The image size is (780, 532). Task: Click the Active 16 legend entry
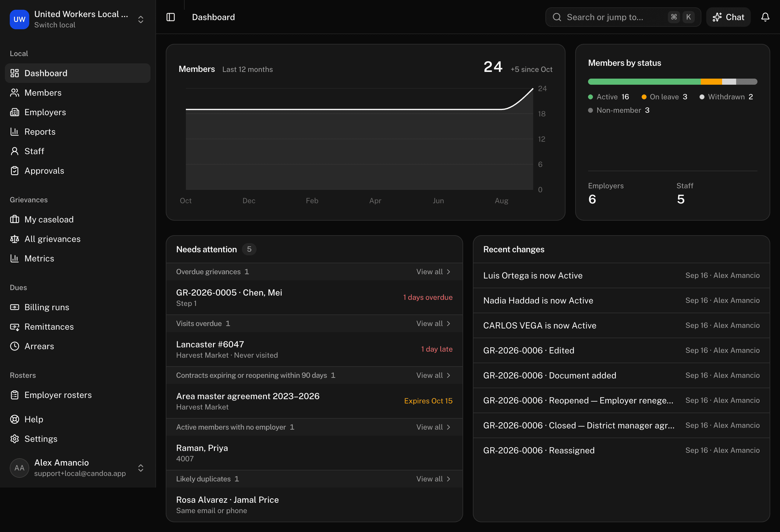(608, 97)
